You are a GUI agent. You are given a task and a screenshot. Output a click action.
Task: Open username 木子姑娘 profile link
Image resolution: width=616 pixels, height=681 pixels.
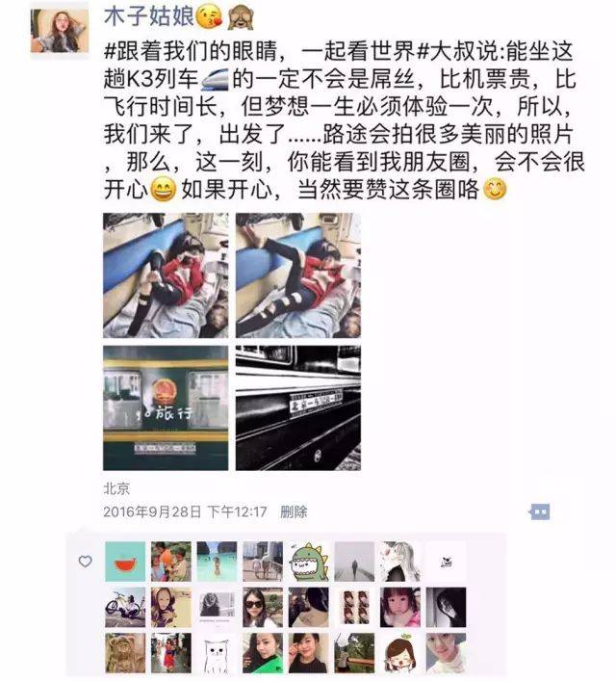[148, 16]
